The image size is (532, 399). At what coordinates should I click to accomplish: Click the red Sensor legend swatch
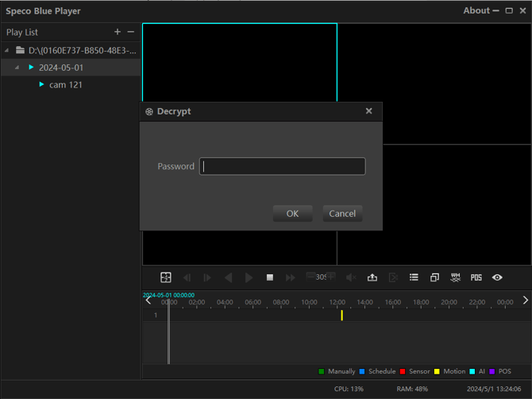pos(403,371)
